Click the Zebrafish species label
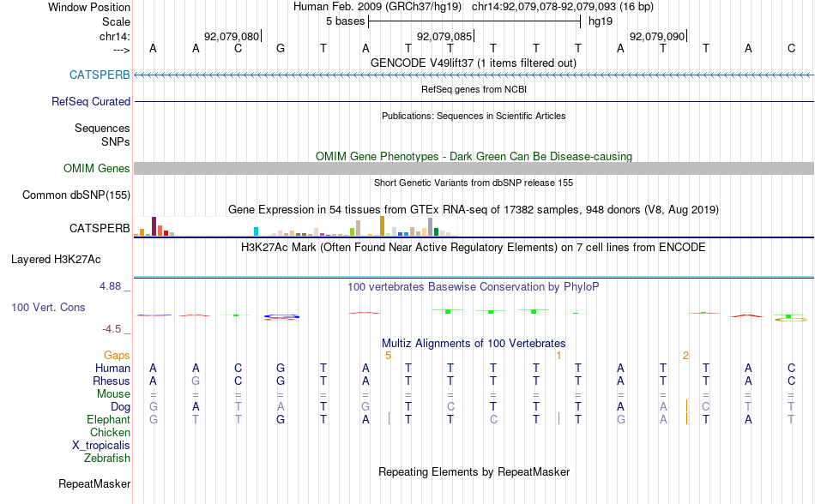This screenshot has height=504, width=815. point(107,459)
